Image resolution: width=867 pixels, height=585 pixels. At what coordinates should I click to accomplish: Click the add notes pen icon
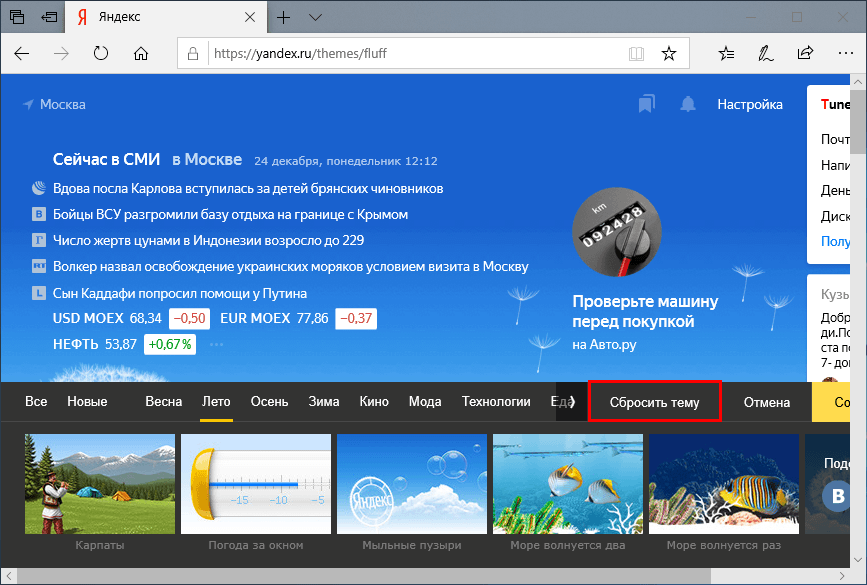[766, 54]
